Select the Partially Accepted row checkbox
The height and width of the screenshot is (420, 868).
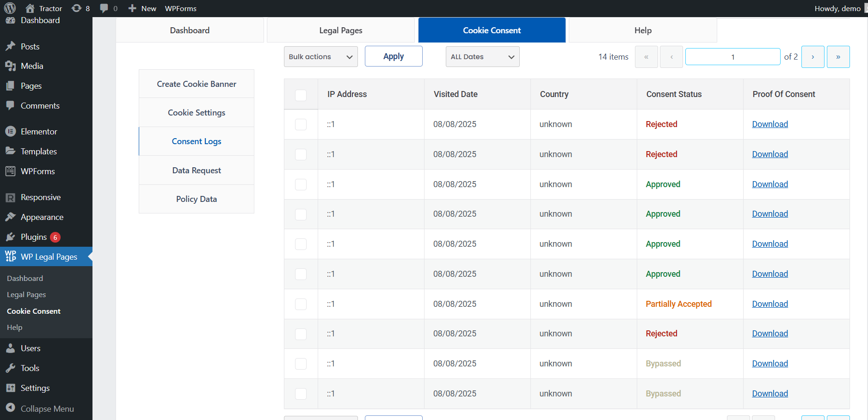pos(301,304)
